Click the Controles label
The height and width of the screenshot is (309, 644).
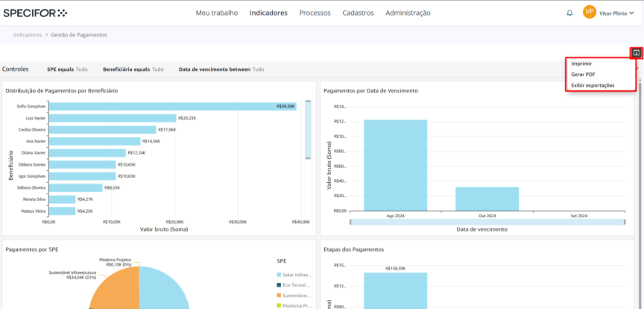point(15,69)
